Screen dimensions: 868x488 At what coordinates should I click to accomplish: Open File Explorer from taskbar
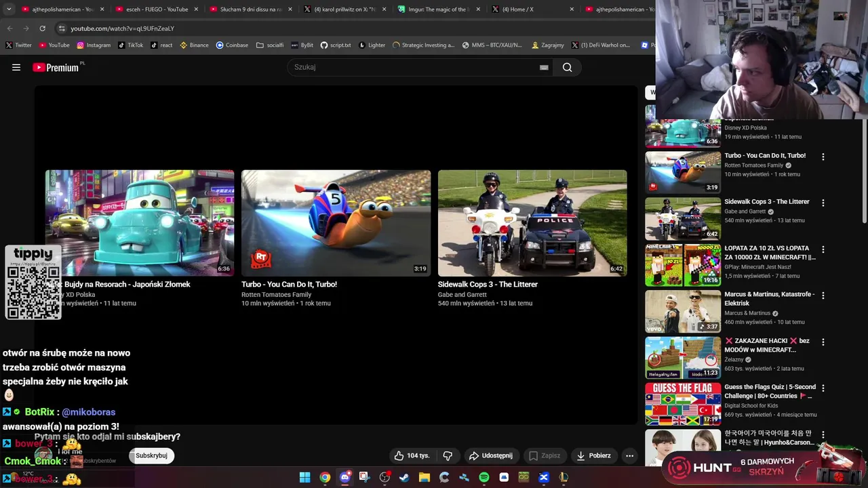(x=425, y=477)
